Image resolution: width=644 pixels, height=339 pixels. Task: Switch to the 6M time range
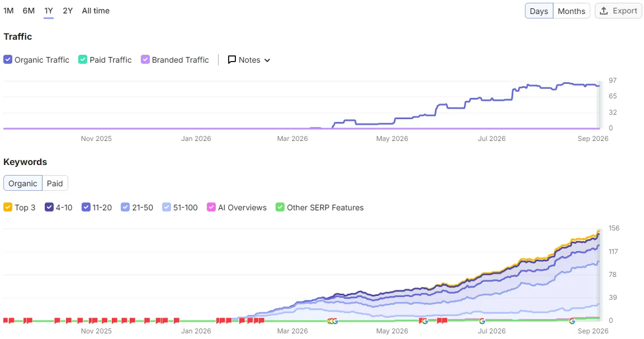click(29, 11)
